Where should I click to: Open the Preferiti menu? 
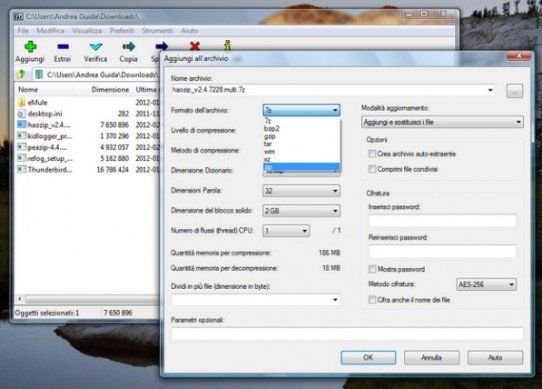click(122, 31)
